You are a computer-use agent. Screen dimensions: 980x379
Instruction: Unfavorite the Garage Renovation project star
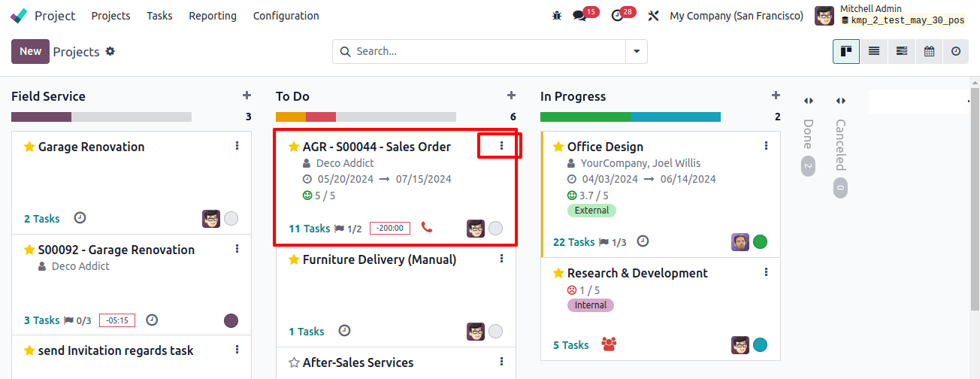[29, 147]
